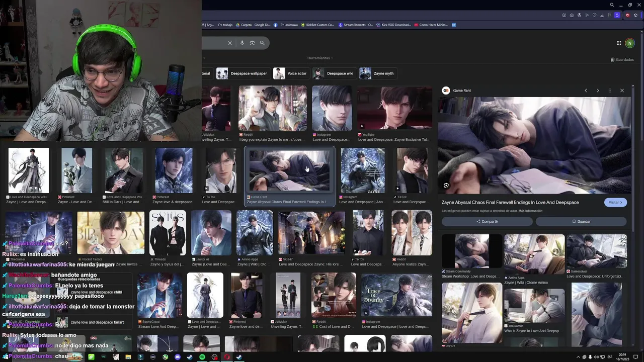Select the Voice actor chip
The image size is (644, 362).
(x=290, y=73)
